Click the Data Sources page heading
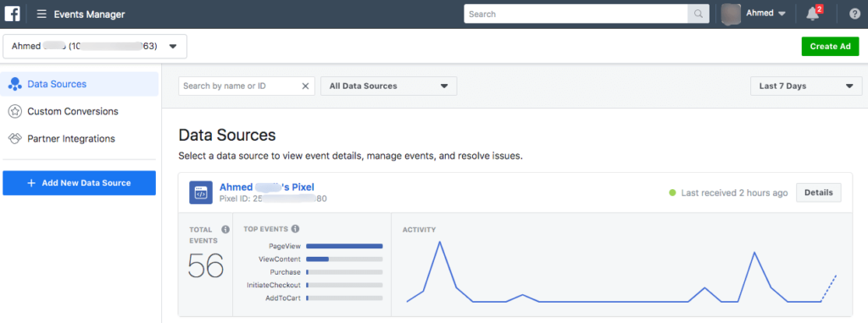The image size is (868, 323). [x=227, y=135]
